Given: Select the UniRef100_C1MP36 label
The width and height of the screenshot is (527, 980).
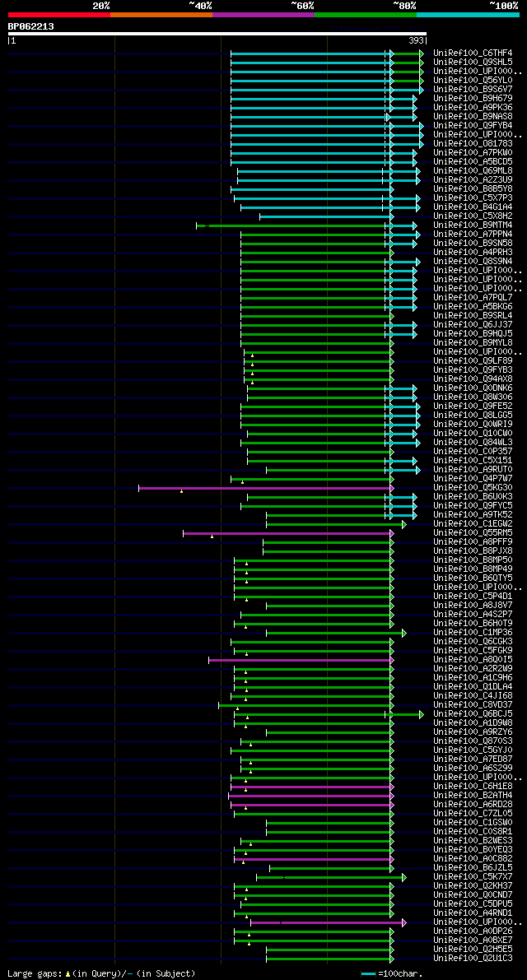Looking at the screenshot, I should click(x=473, y=633).
